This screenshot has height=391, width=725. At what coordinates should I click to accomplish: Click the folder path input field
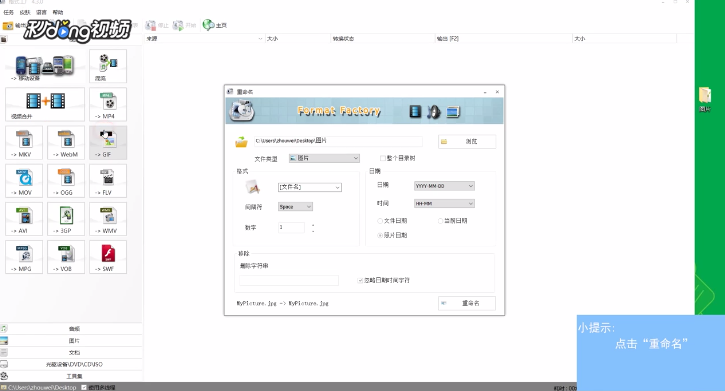tap(338, 141)
